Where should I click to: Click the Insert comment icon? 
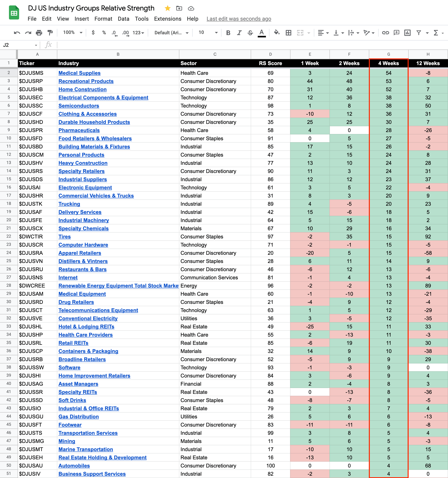(x=396, y=33)
